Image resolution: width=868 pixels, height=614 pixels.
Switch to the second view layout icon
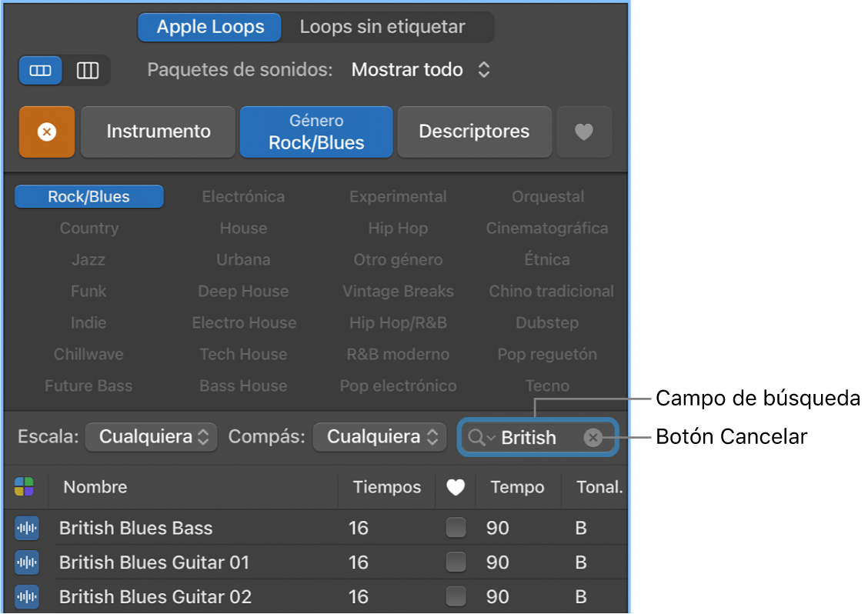pyautogui.click(x=88, y=70)
